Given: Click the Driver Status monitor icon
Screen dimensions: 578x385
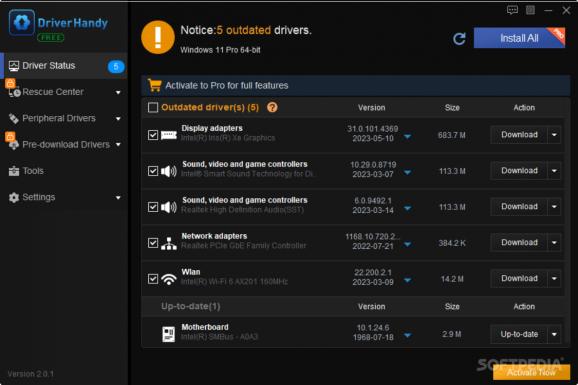Looking at the screenshot, I should tap(14, 66).
